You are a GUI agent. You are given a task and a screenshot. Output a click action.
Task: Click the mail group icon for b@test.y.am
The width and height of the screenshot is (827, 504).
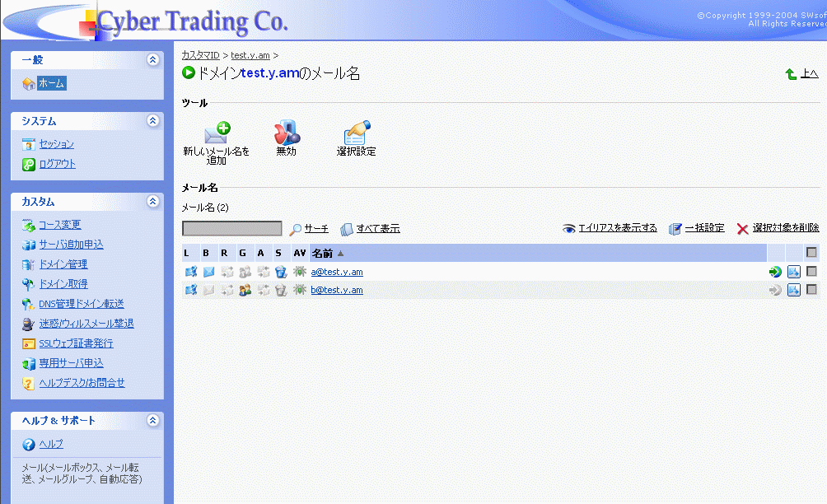(x=245, y=290)
